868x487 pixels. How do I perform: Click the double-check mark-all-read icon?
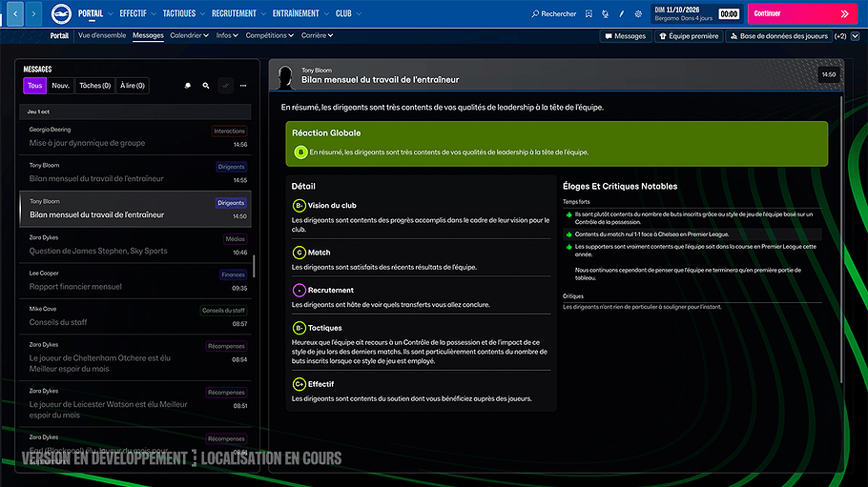point(225,86)
